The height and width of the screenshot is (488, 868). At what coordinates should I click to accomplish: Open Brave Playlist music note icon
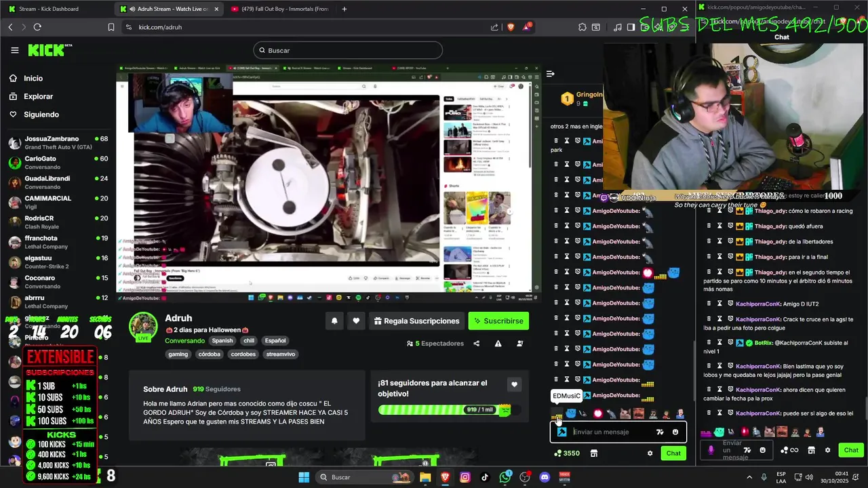point(617,27)
